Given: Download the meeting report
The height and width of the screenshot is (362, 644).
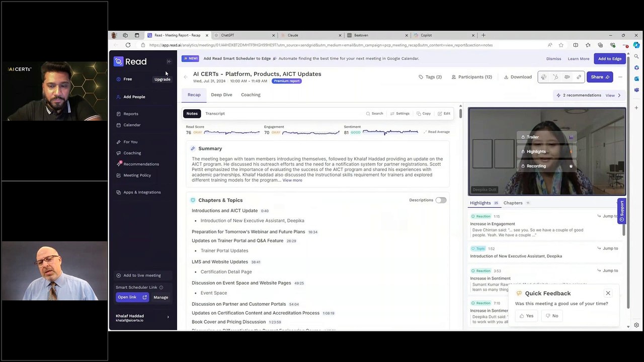Looking at the screenshot, I should tap(518, 77).
